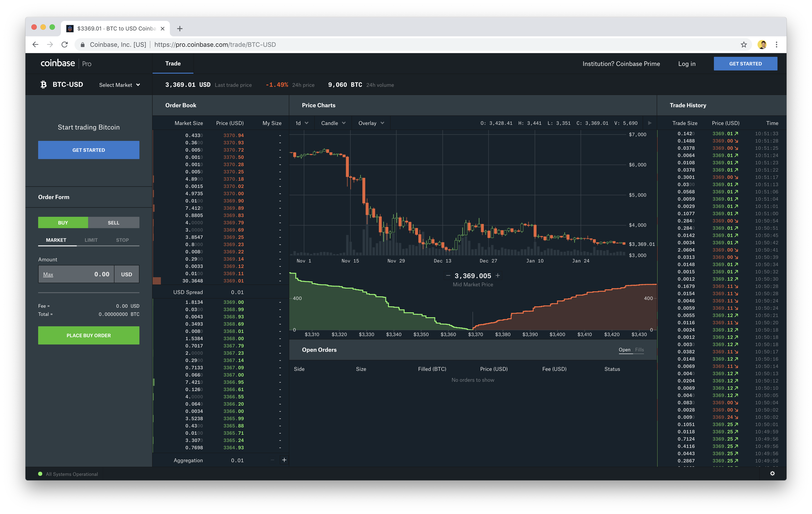Viewport: 812px width, 514px height.
Task: Bookmark this page with the star icon
Action: (744, 45)
